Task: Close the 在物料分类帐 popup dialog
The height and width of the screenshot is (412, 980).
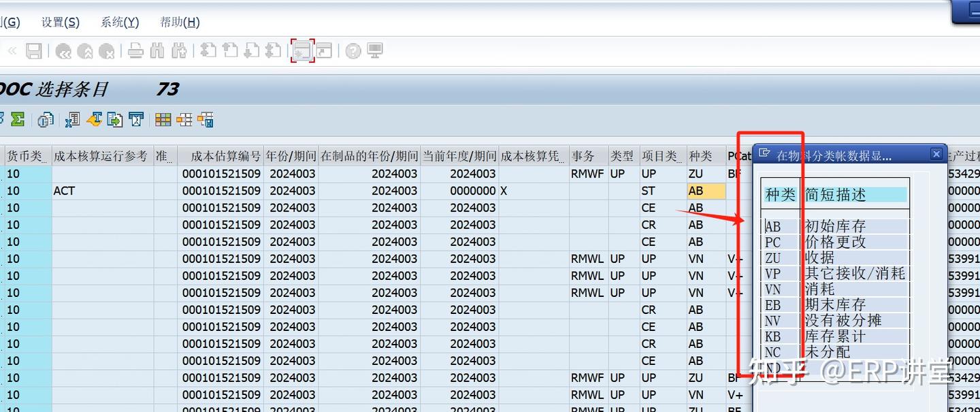Action: [x=936, y=154]
